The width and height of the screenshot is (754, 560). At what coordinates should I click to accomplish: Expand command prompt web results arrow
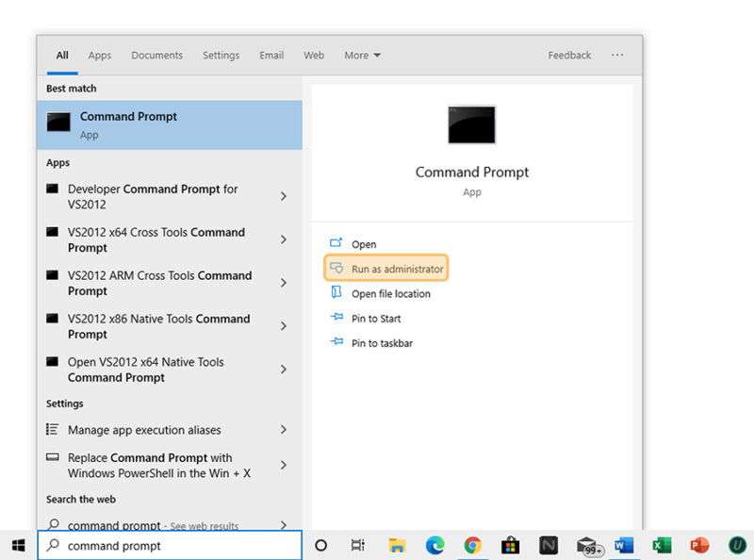pos(284,525)
